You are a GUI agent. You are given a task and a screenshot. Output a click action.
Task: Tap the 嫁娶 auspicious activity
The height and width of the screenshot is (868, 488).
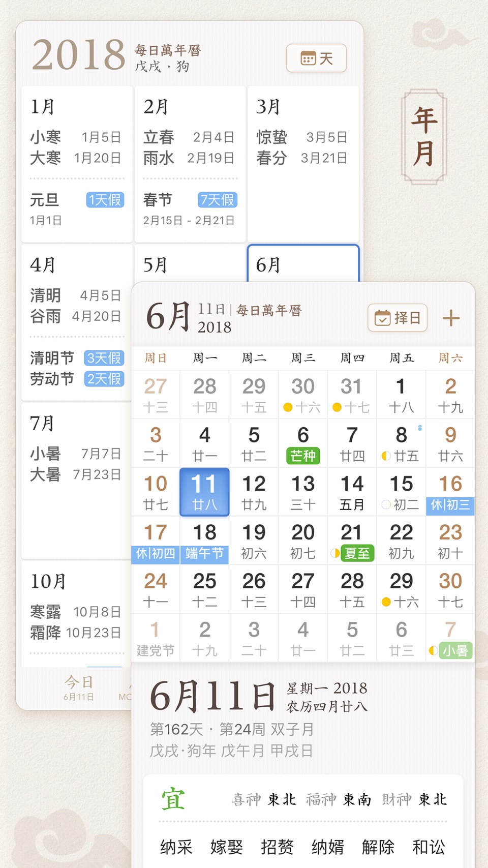(x=227, y=847)
